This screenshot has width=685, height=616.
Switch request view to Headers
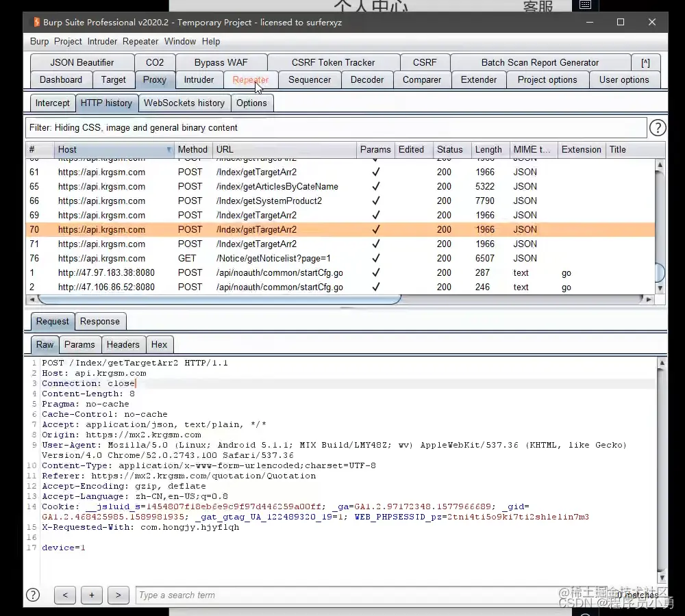tap(123, 344)
